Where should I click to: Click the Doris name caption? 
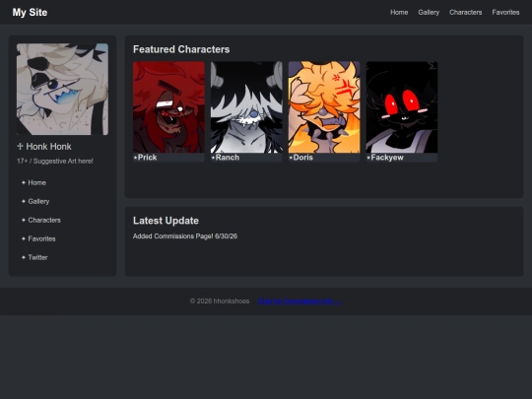click(x=300, y=158)
